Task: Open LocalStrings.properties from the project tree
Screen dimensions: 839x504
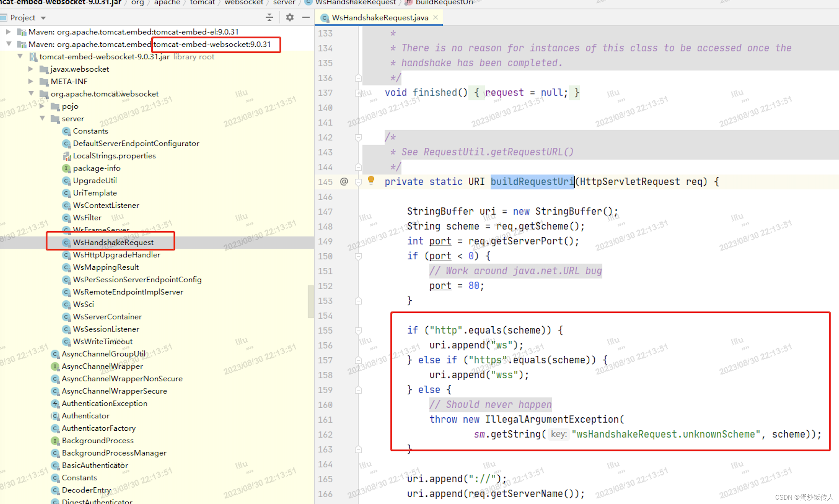Action: 114,155
